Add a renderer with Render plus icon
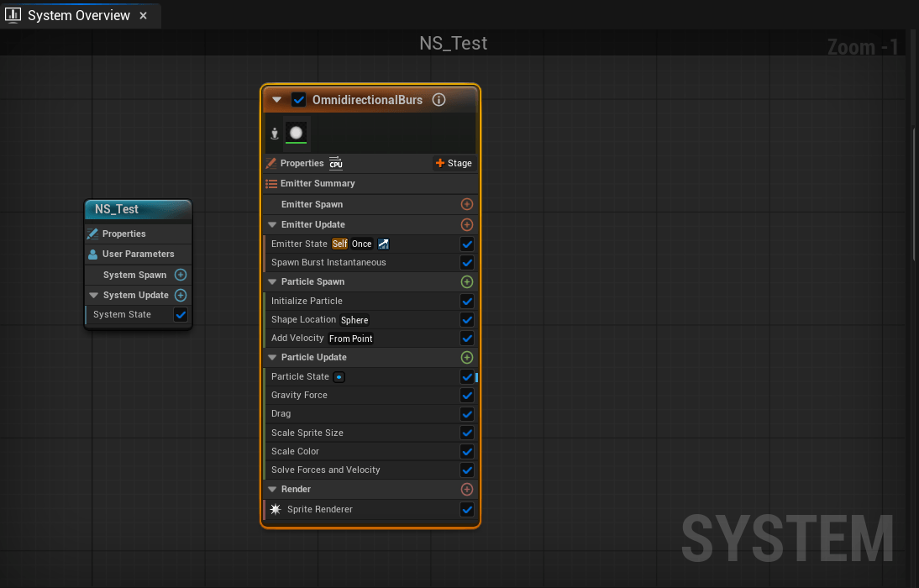919x588 pixels. coord(467,489)
